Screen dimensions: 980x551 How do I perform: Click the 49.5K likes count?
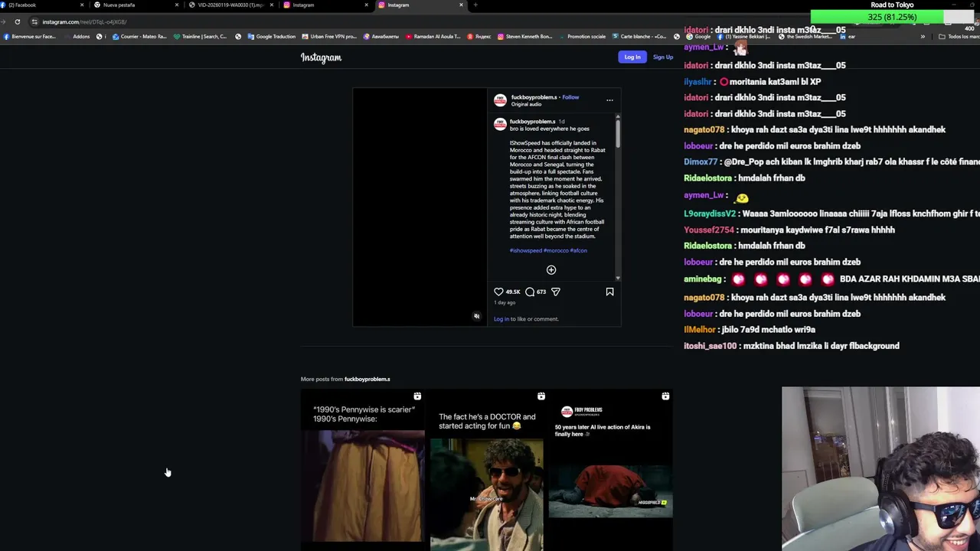513,292
